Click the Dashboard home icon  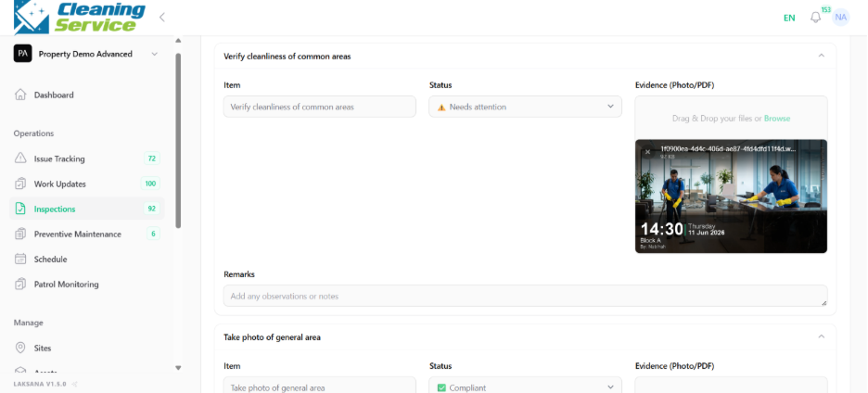[x=20, y=95]
